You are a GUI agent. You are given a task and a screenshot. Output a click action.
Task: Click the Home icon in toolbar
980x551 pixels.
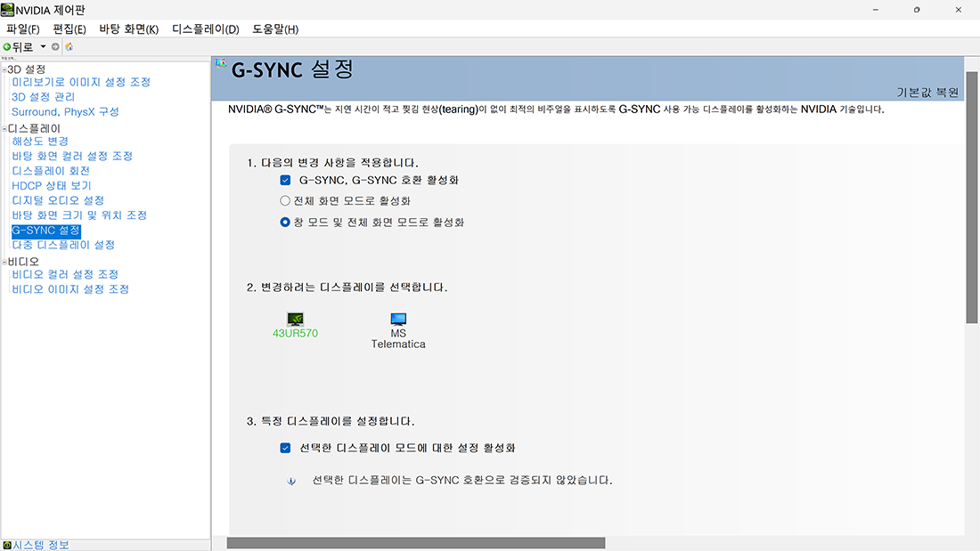[x=69, y=47]
